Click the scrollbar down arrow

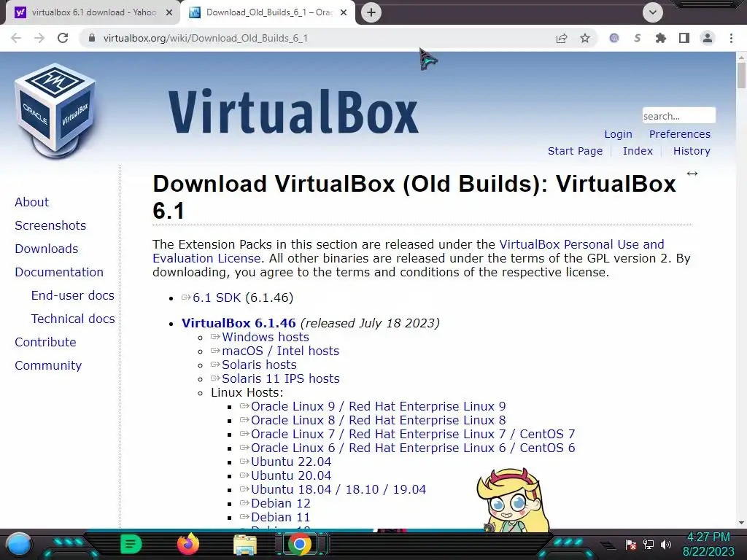click(x=741, y=522)
